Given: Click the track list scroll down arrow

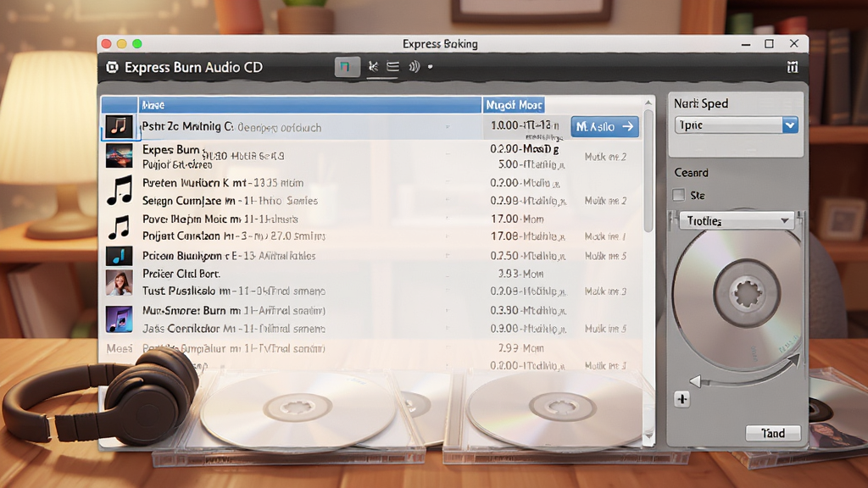Looking at the screenshot, I should pyautogui.click(x=648, y=437).
